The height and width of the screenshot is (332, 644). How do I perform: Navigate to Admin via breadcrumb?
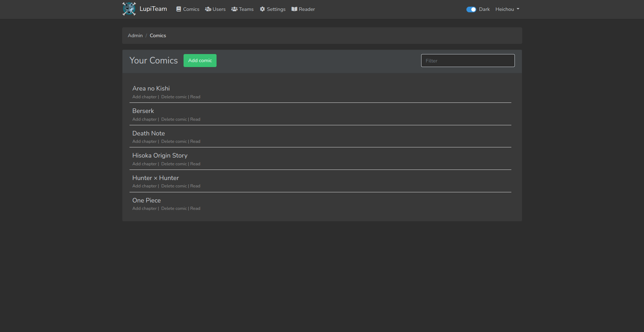[x=135, y=35]
